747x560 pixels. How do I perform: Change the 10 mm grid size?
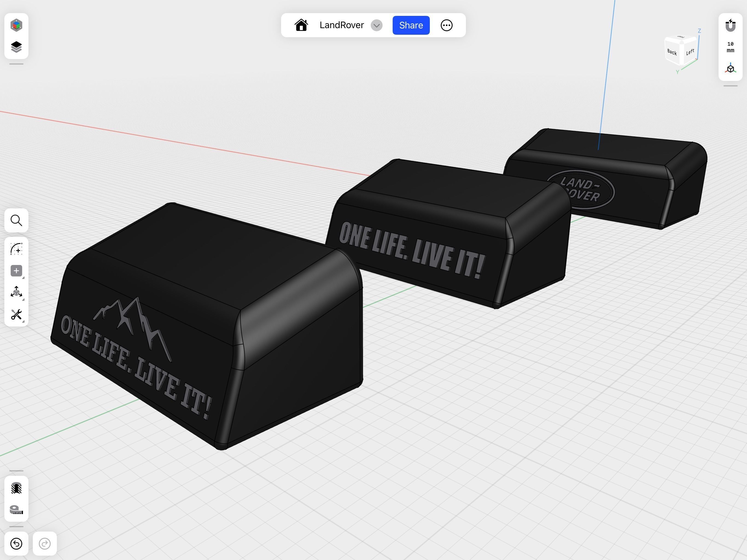point(730,47)
